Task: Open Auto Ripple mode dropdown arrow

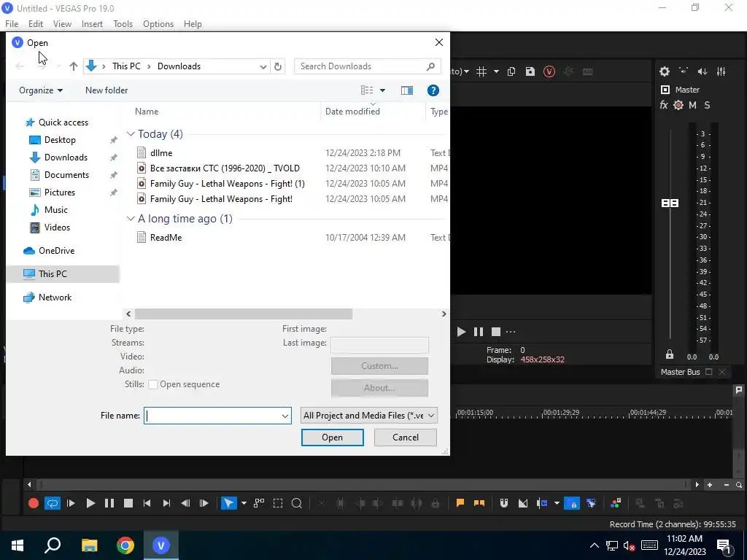Action: click(557, 503)
